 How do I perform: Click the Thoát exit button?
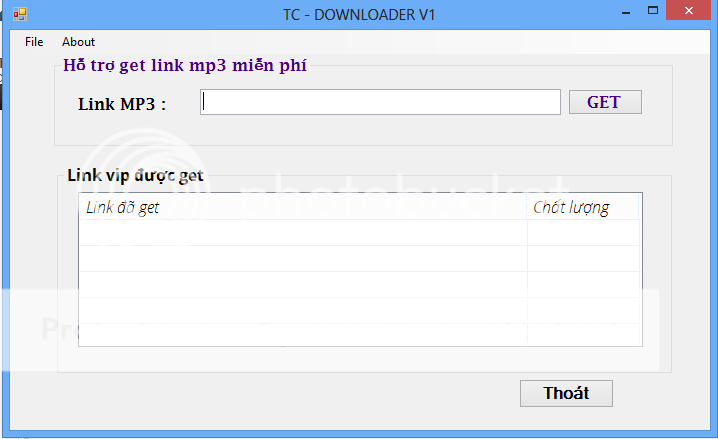pos(566,393)
